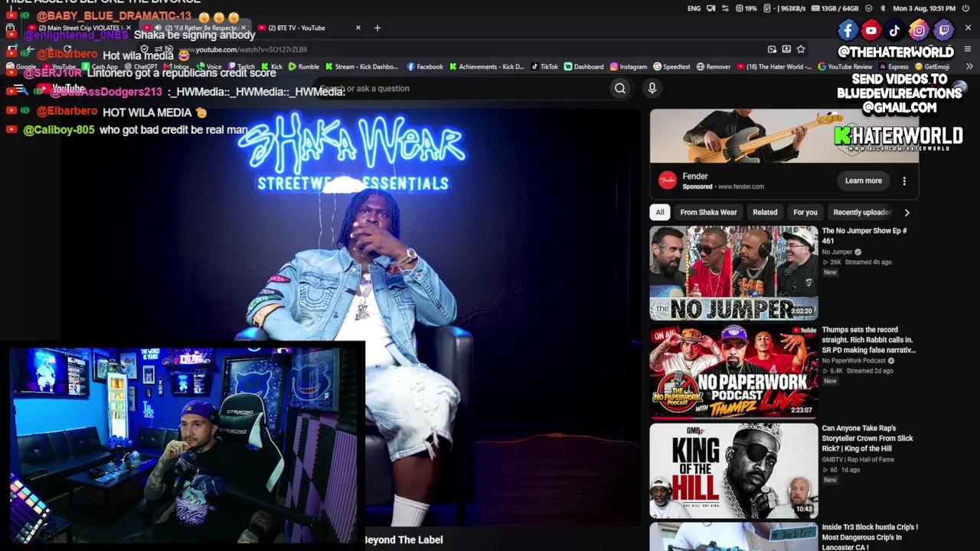Open the Fender ad three-dot options menu

pyautogui.click(x=904, y=181)
